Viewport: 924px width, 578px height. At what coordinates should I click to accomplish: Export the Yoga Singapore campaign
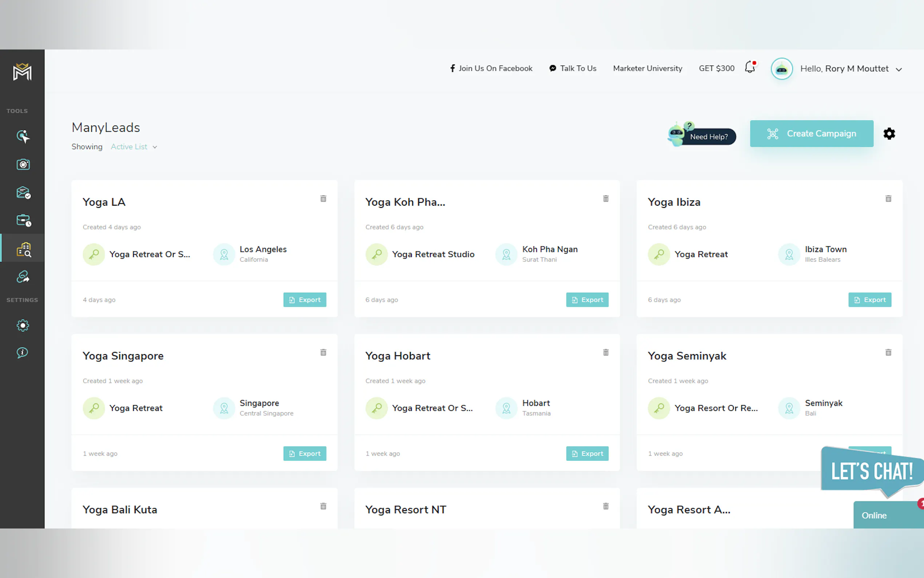tap(304, 454)
